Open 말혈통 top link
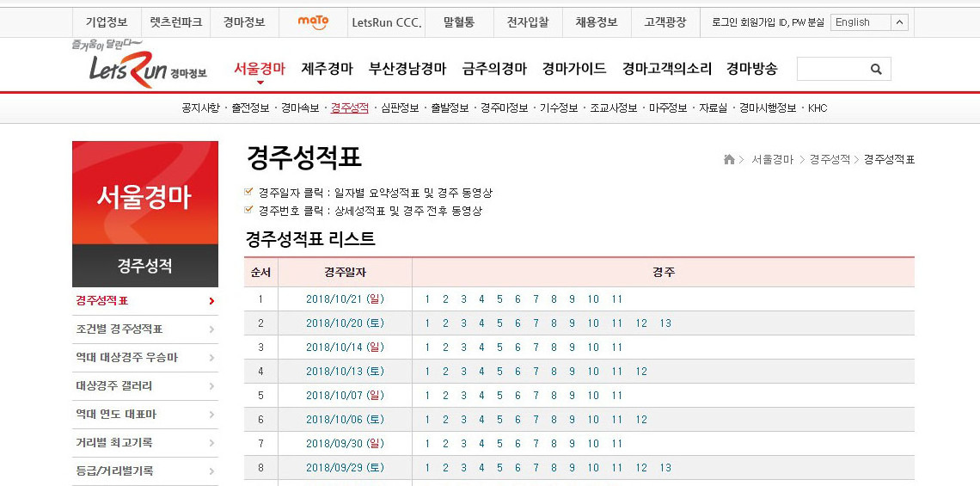 (459, 22)
